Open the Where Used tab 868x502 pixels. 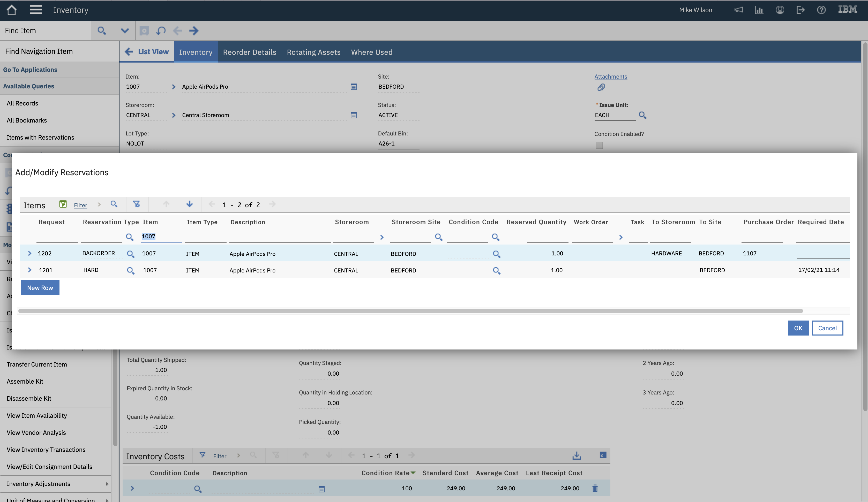click(x=372, y=52)
